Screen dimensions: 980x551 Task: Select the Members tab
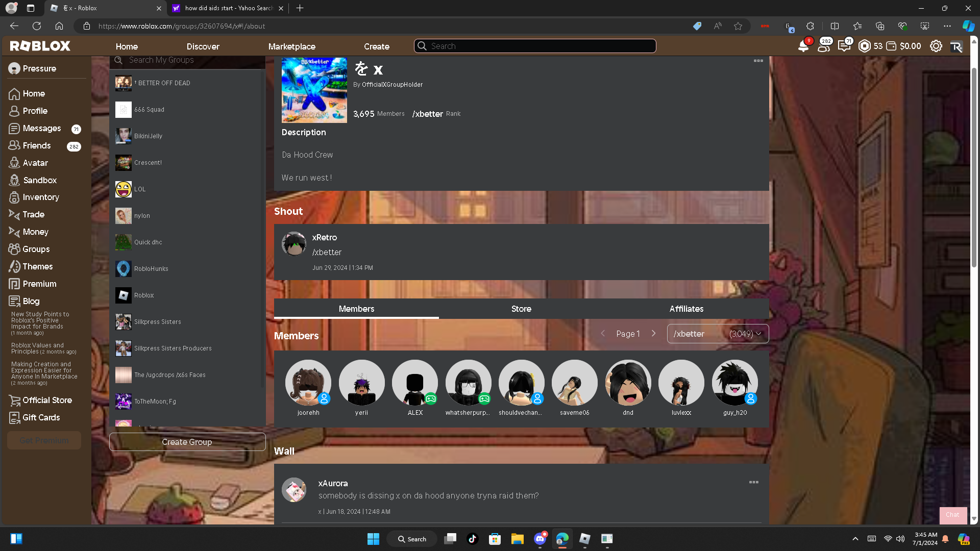(x=356, y=309)
